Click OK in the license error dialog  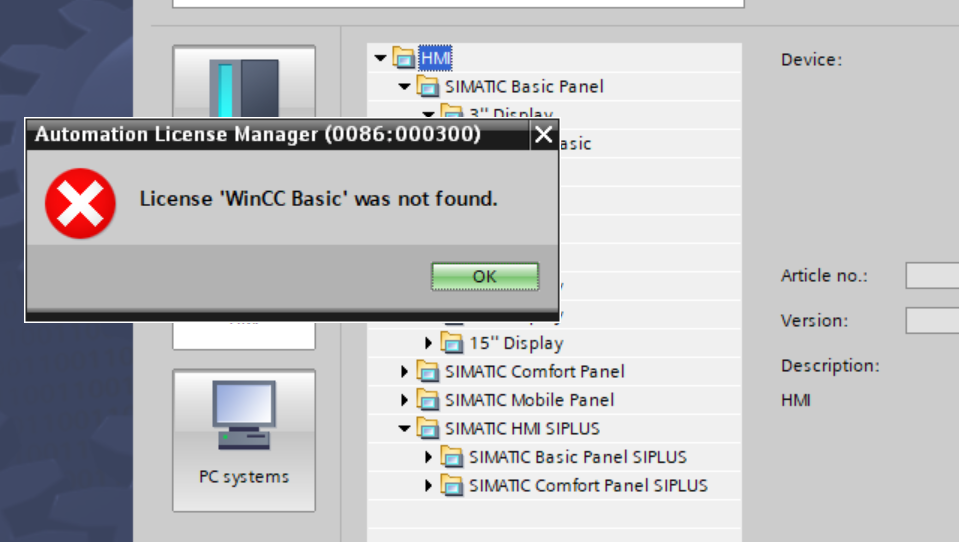[x=485, y=277]
